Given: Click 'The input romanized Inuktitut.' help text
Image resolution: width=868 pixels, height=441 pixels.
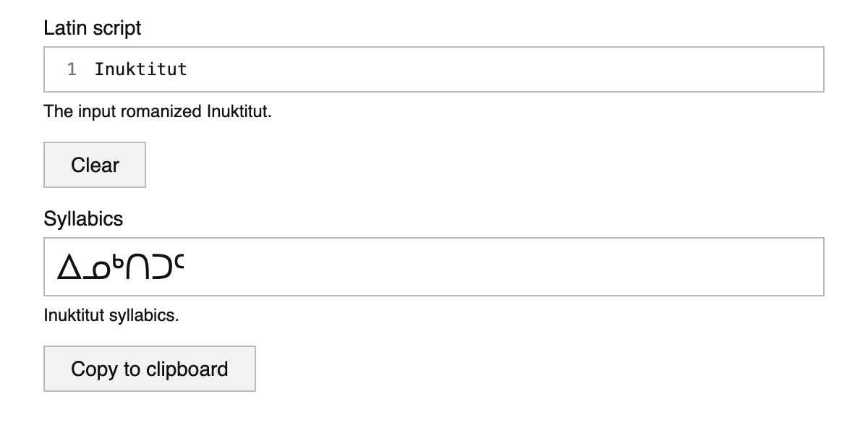Looking at the screenshot, I should 157,112.
